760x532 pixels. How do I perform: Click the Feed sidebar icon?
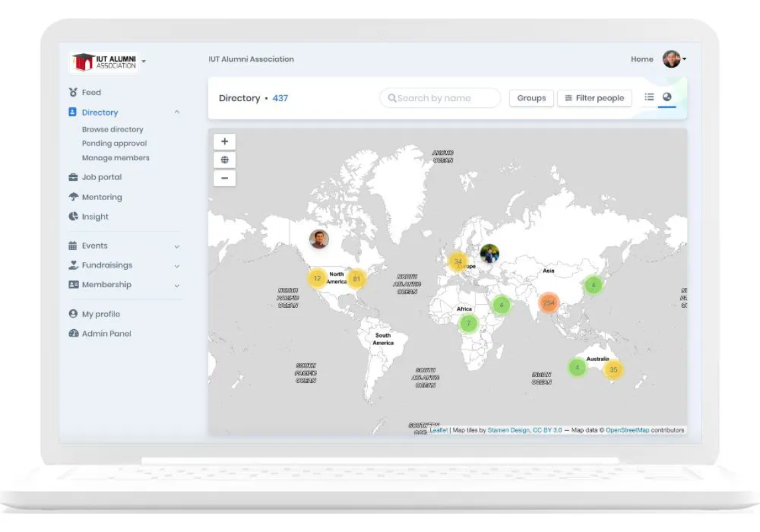click(73, 92)
